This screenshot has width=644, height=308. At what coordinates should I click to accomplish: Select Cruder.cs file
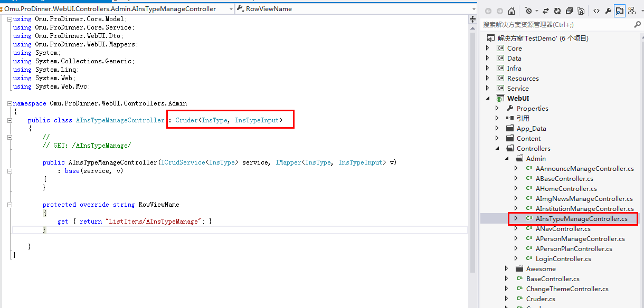pyautogui.click(x=541, y=299)
